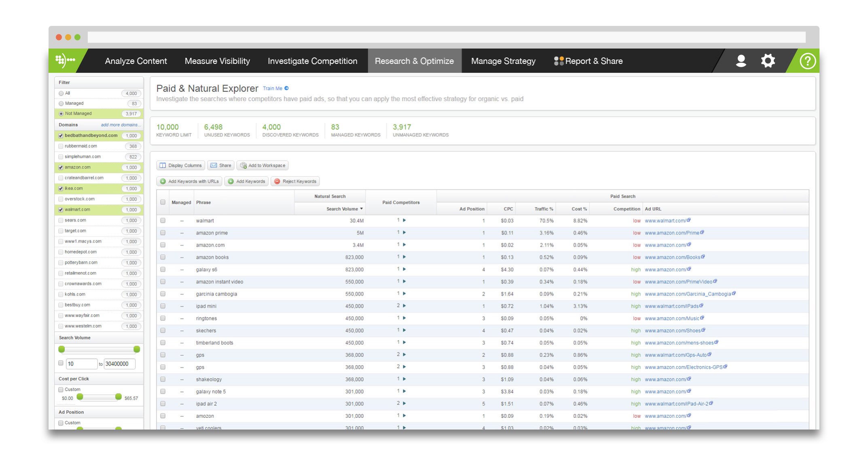
Task: Click the Share envelope button
Action: pyautogui.click(x=221, y=165)
